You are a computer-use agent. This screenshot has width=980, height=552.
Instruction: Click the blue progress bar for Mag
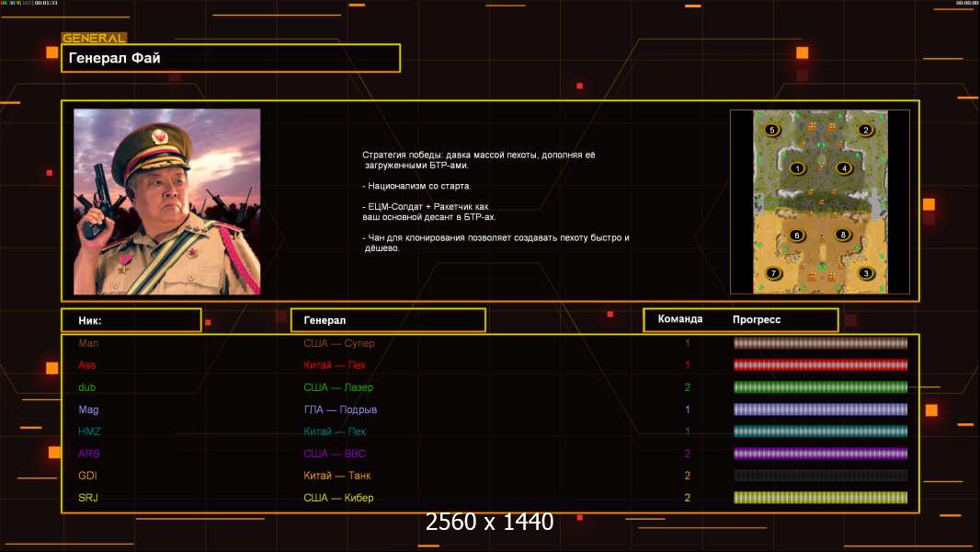click(820, 409)
